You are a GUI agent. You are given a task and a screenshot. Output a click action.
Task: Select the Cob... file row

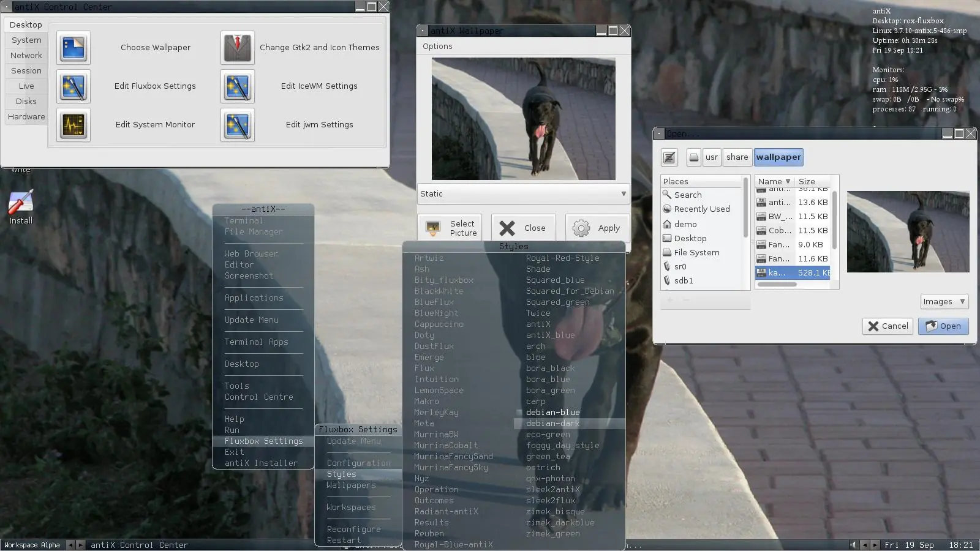[x=793, y=231]
